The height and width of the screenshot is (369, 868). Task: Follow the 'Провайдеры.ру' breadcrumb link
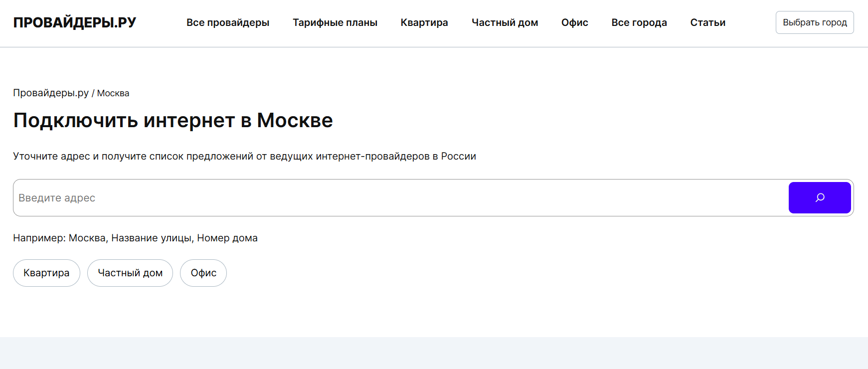click(x=51, y=93)
